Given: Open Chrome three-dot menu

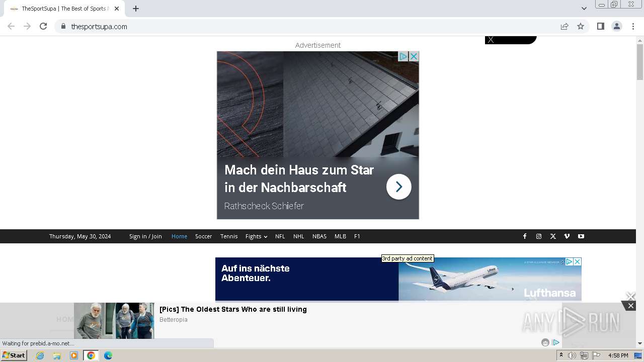Looking at the screenshot, I should pyautogui.click(x=633, y=26).
